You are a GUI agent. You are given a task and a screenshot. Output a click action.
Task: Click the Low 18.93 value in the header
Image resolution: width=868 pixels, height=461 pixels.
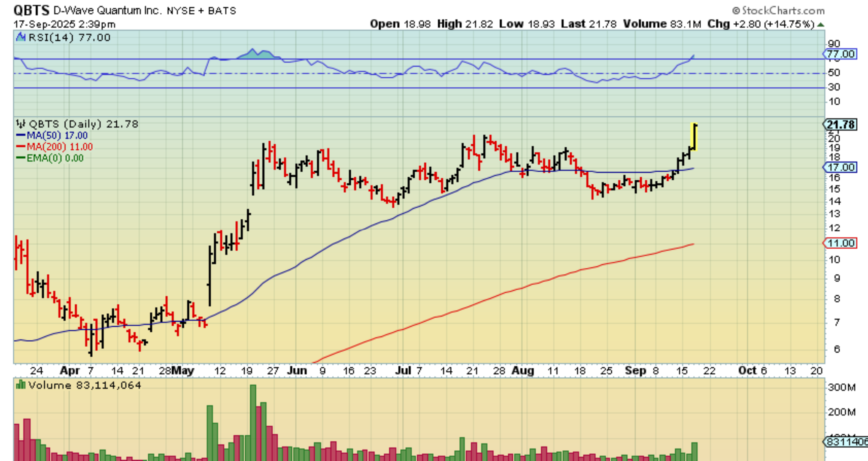pyautogui.click(x=527, y=24)
